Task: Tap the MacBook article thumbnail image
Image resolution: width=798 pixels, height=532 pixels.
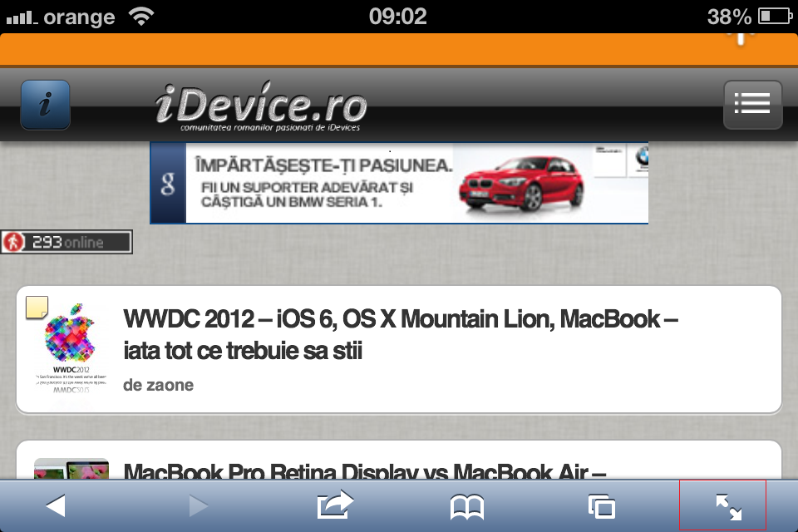Action: (71, 469)
